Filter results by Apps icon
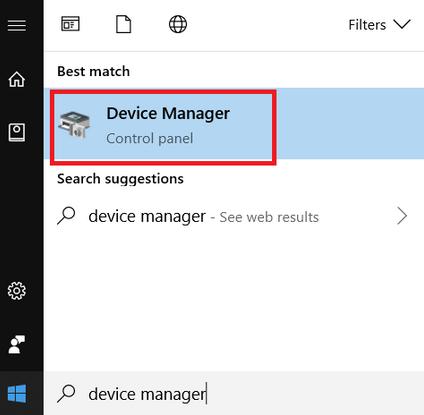 [x=70, y=24]
